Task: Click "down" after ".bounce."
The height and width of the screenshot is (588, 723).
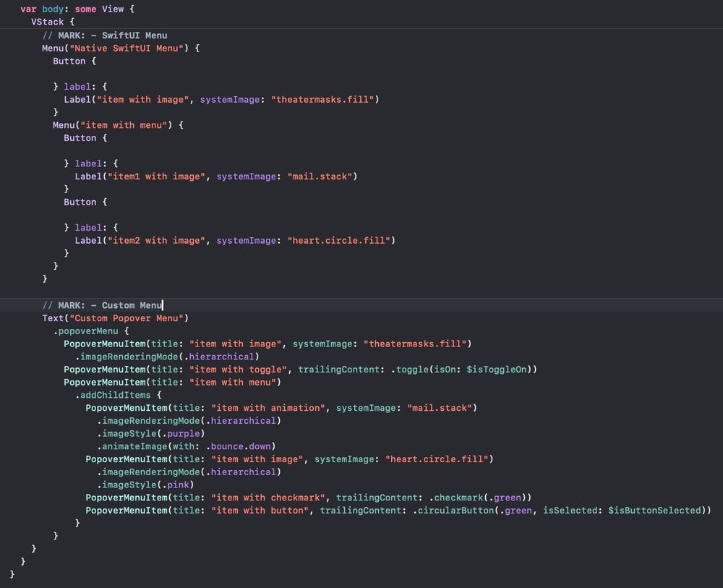Action: click(260, 447)
